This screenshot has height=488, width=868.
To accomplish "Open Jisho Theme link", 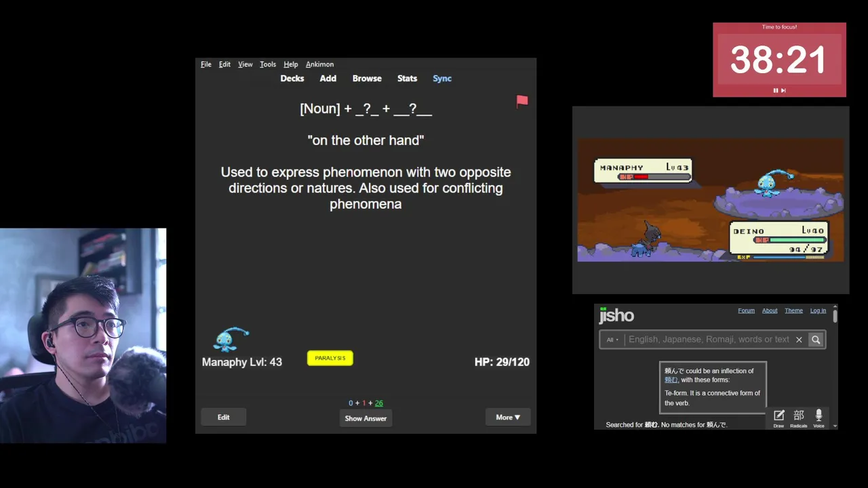I will 793,310.
